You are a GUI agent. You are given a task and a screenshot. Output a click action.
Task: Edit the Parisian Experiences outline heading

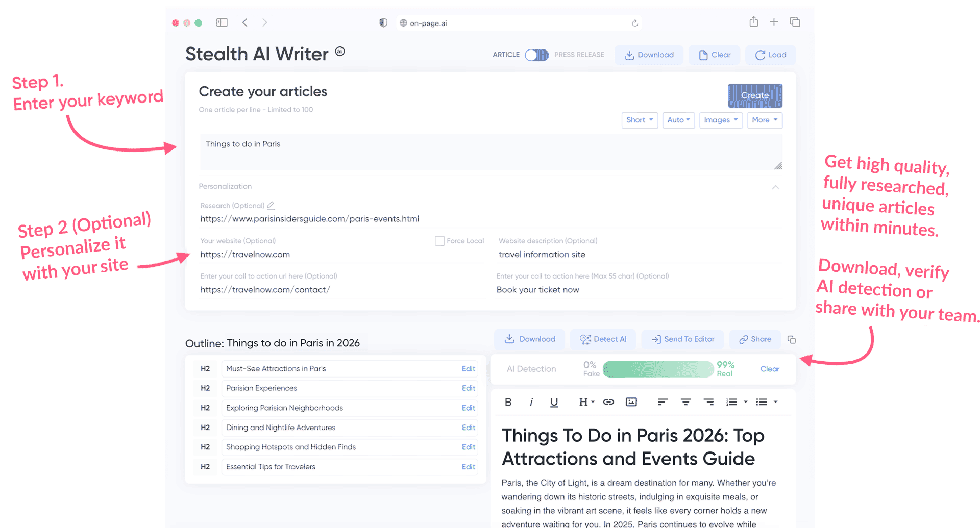click(x=468, y=388)
